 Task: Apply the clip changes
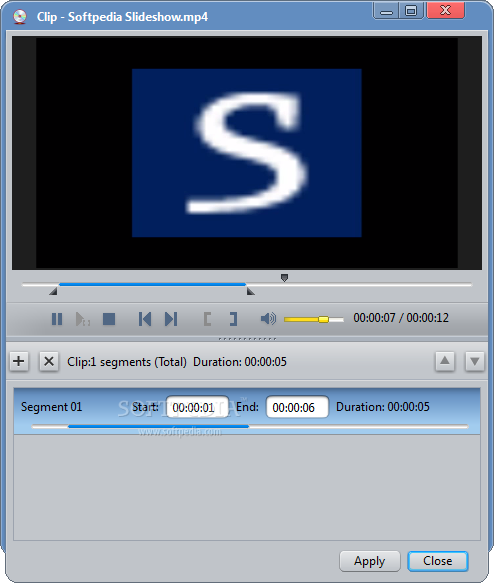pos(369,561)
